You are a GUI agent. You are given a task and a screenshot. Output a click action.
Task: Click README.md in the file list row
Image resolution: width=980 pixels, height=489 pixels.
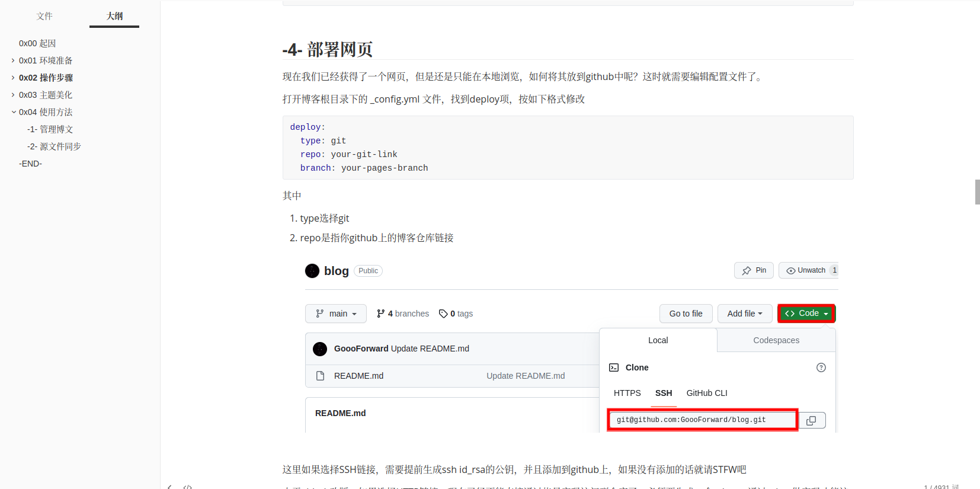(359, 376)
